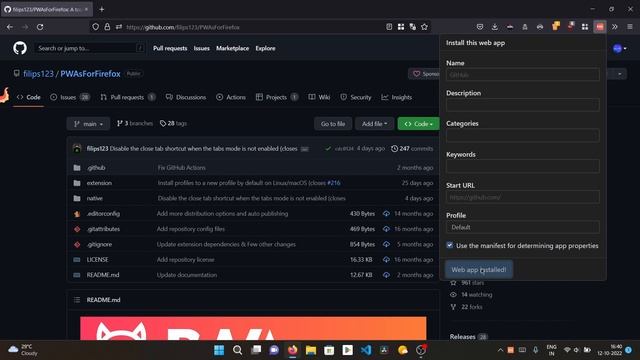Viewport: 640px width, 360px height.
Task: Open the native folder
Action: click(94, 198)
